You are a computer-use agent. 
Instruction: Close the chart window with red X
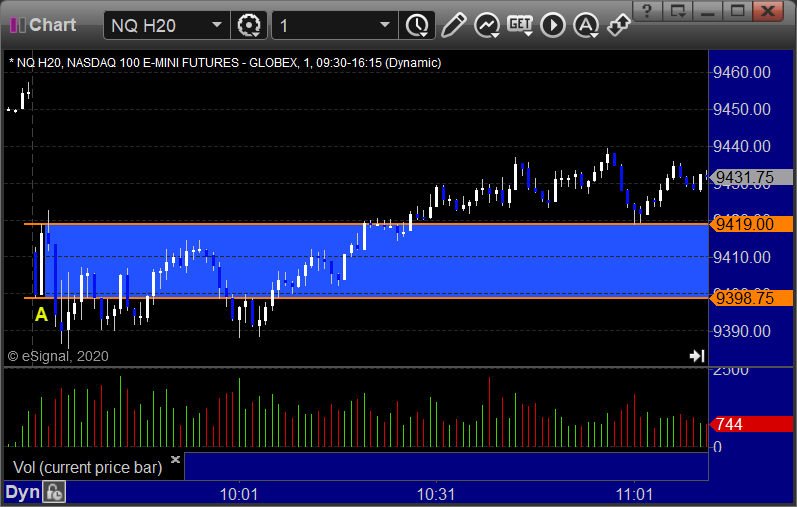768,11
